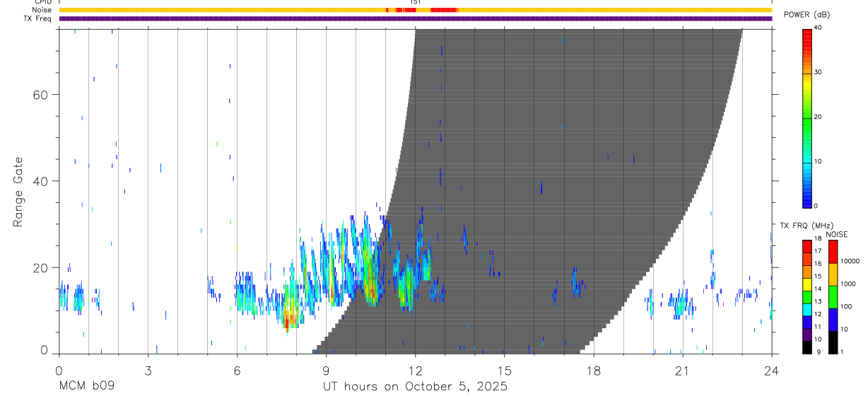
Task: Click the 14 MHz label on TX FRQ legend
Action: click(x=819, y=289)
